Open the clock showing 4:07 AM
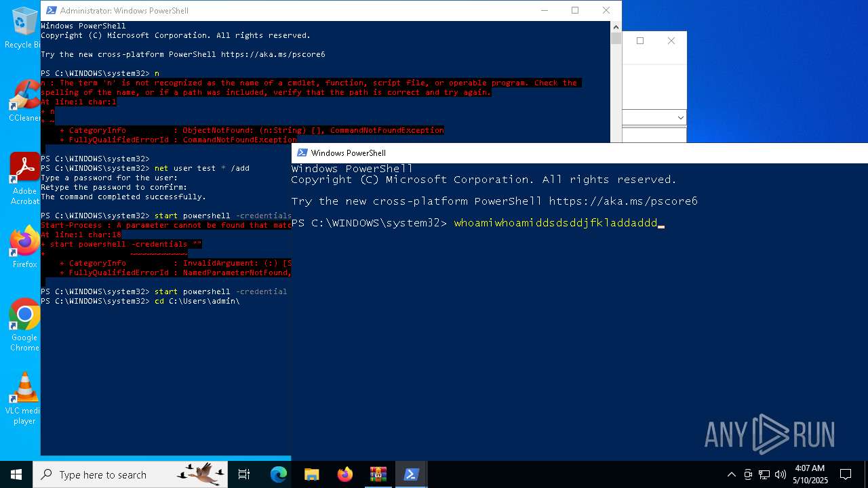Viewport: 868px width, 488px height. tap(810, 468)
